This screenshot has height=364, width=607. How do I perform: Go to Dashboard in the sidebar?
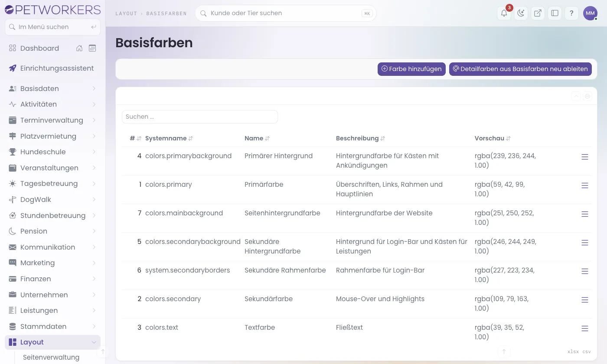[x=39, y=48]
